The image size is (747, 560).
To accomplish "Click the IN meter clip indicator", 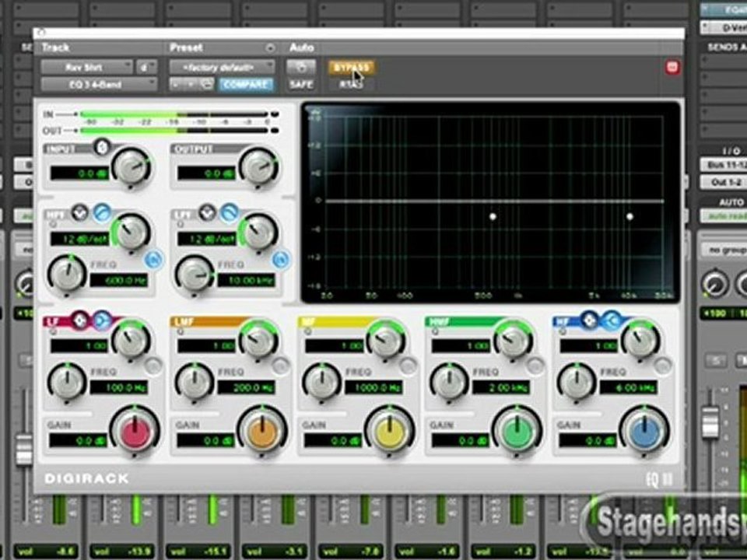I will tap(275, 114).
